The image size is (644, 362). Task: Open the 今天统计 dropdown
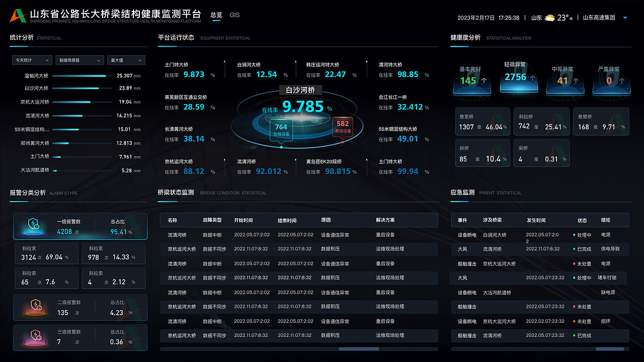click(32, 60)
